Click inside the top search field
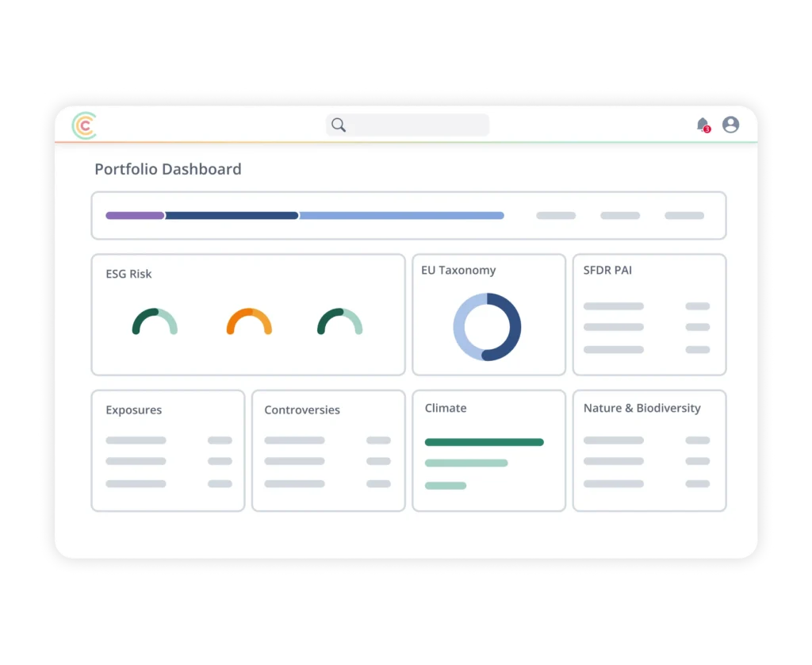 click(408, 125)
